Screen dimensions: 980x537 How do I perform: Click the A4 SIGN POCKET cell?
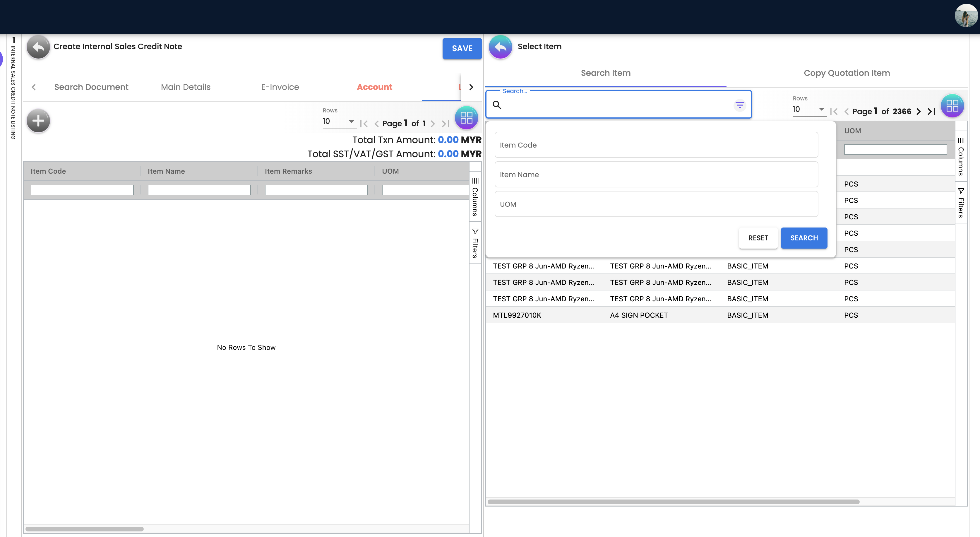pos(639,315)
